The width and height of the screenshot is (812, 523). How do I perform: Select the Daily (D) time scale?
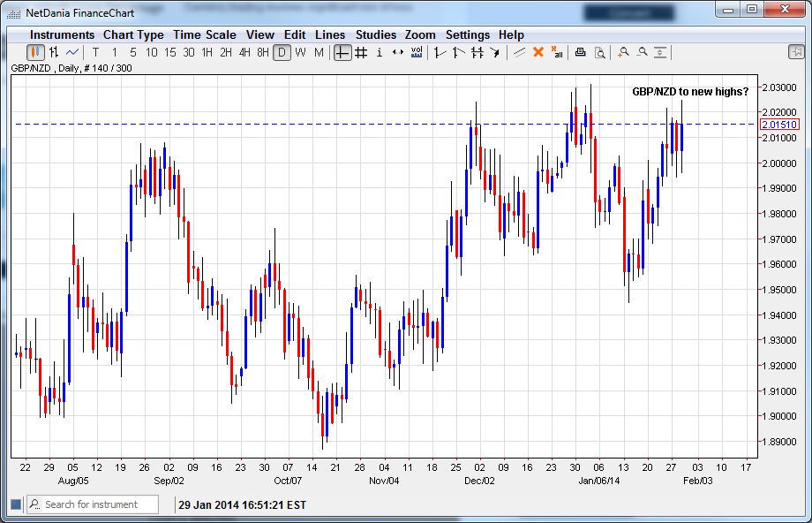pos(282,52)
